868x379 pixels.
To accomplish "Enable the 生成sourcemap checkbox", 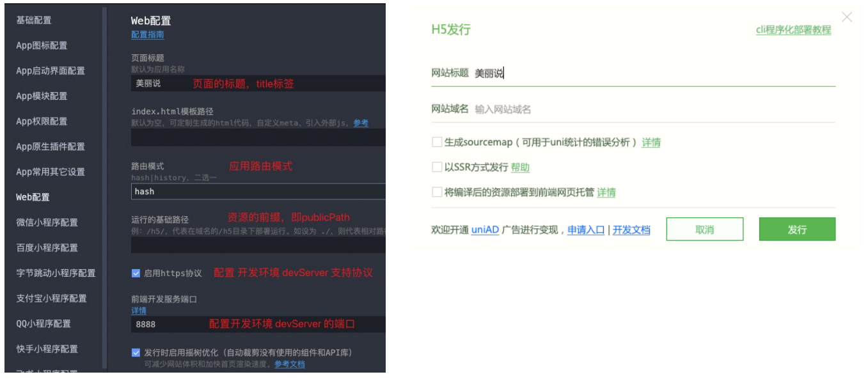I will click(x=437, y=142).
